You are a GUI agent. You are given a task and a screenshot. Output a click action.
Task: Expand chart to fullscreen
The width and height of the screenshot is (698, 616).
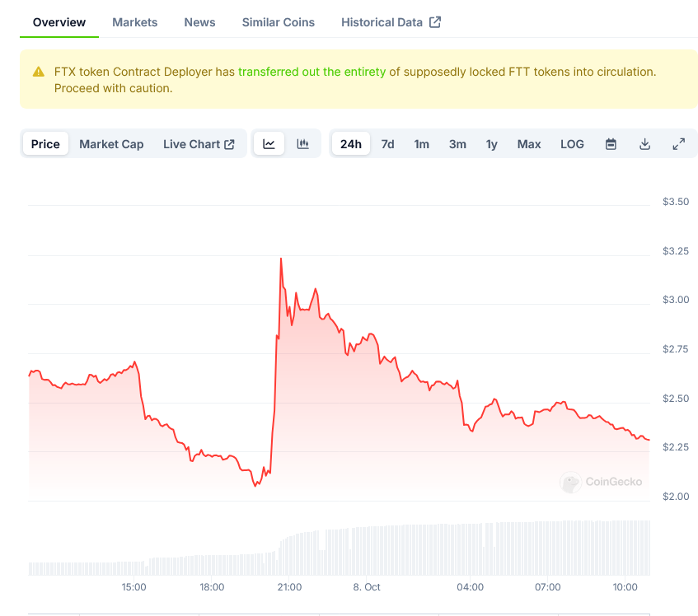pos(678,144)
